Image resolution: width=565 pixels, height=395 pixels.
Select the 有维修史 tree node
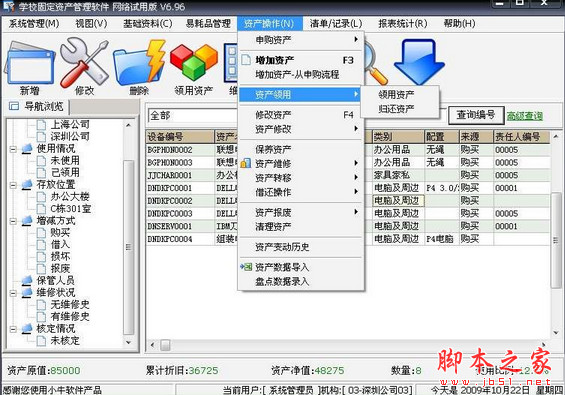pyautogui.click(x=70, y=316)
